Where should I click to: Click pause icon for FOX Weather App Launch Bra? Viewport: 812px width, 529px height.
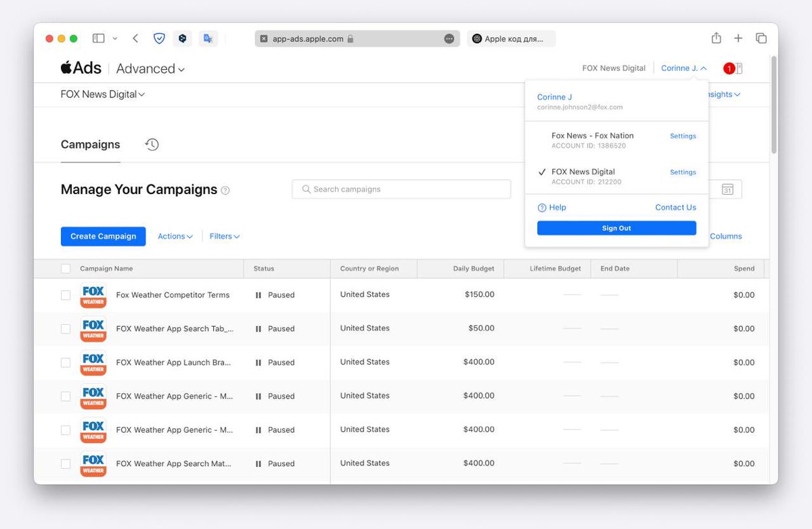click(x=258, y=363)
